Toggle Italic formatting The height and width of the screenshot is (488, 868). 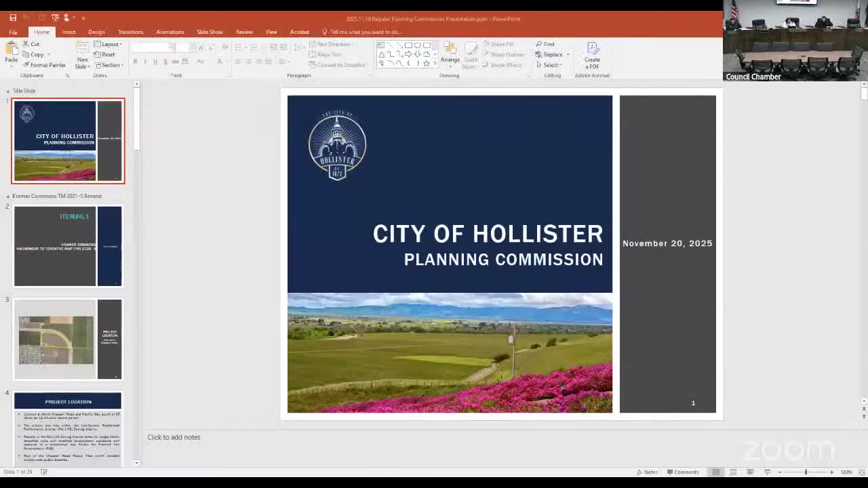(x=145, y=62)
